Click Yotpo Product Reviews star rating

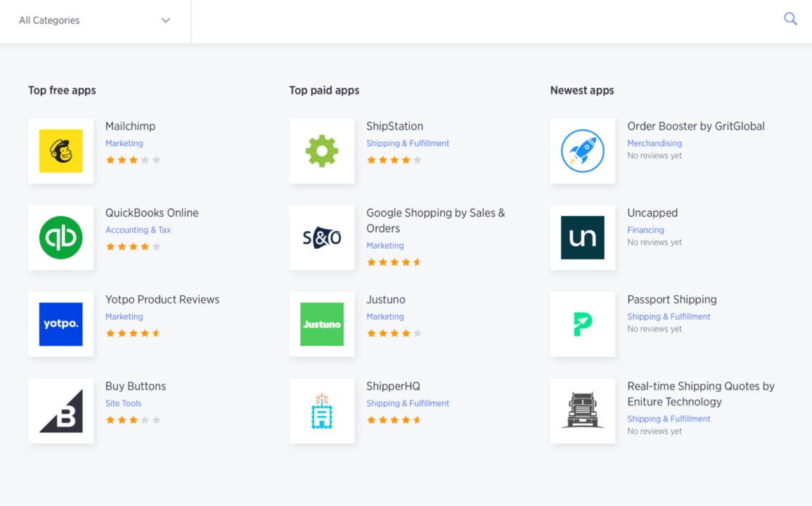click(x=133, y=333)
